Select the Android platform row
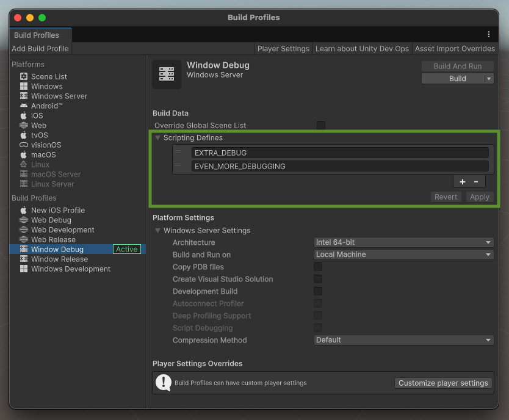Screen dimensions: 509x420 [78, 106]
